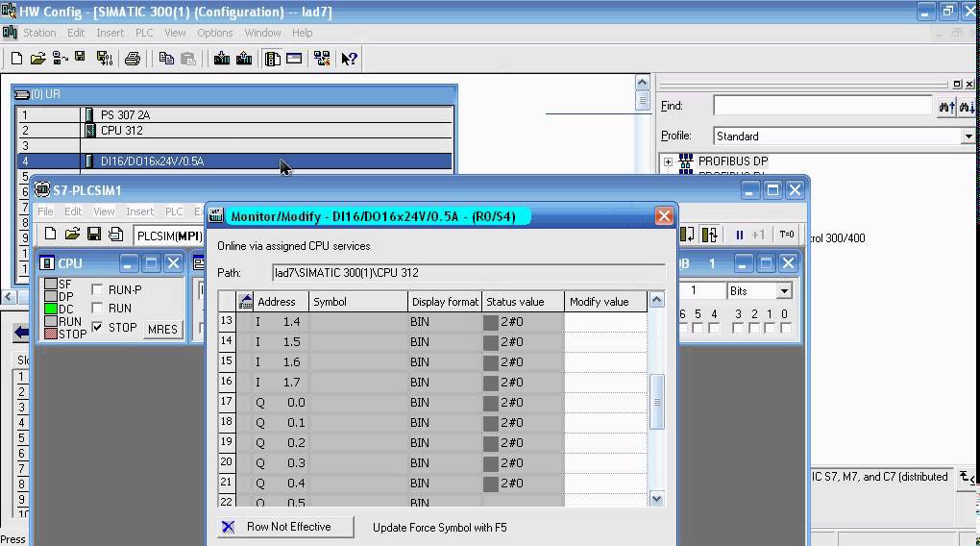
Task: Toggle bit 5 checkbox in IB window
Action: 698,327
